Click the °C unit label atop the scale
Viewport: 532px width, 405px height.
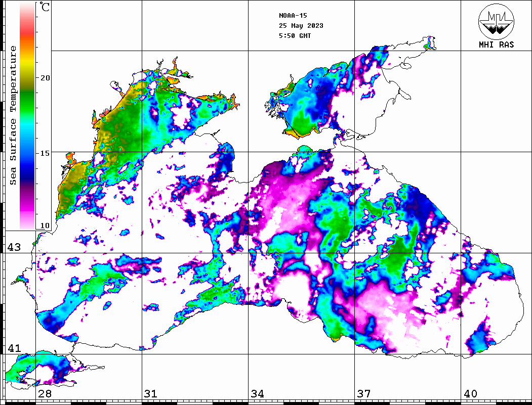tap(45, 7)
